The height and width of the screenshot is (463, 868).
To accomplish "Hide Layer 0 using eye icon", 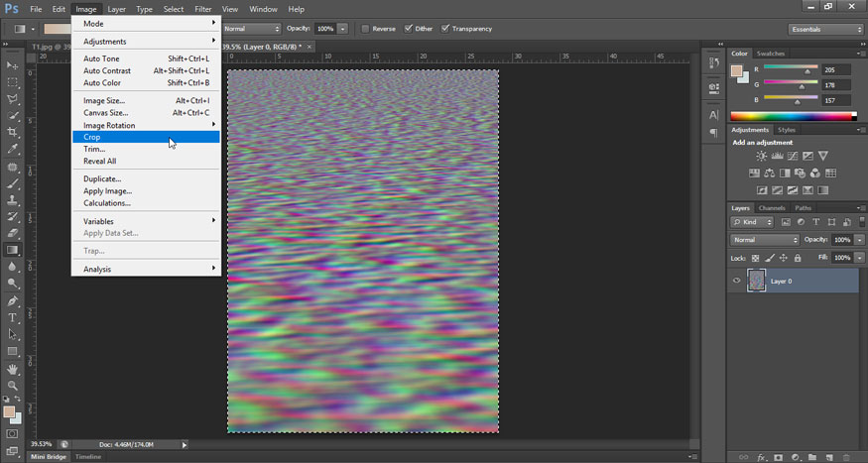I will point(736,282).
